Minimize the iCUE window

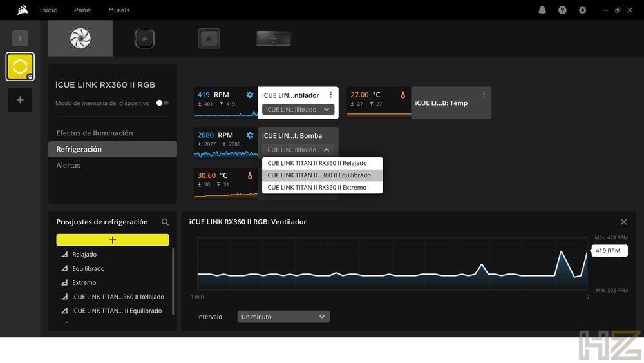(605, 10)
